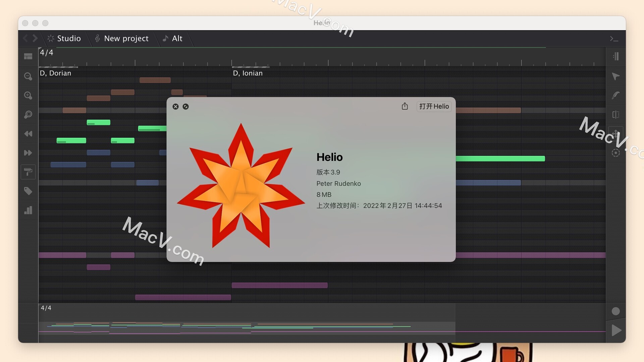Viewport: 644px width, 362px height.
Task: Show the velocity volume bars panel
Action: 28,210
